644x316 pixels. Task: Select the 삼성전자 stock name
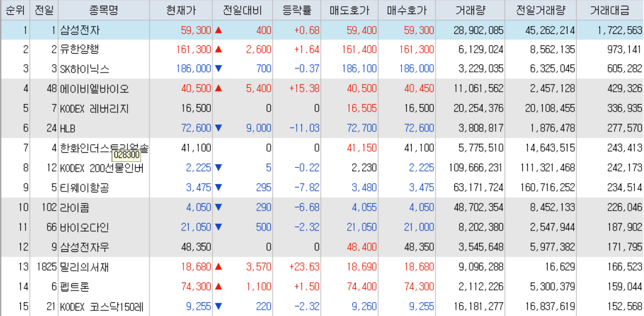[x=79, y=30]
